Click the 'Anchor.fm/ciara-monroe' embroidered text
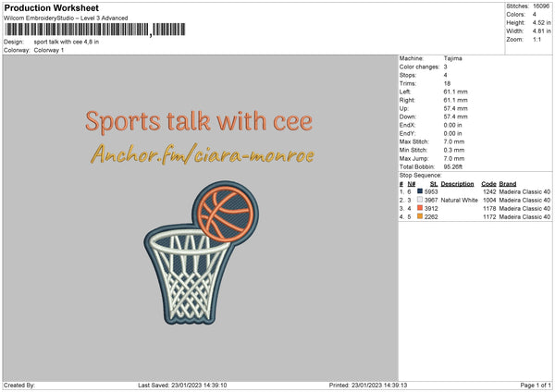 pos(202,154)
